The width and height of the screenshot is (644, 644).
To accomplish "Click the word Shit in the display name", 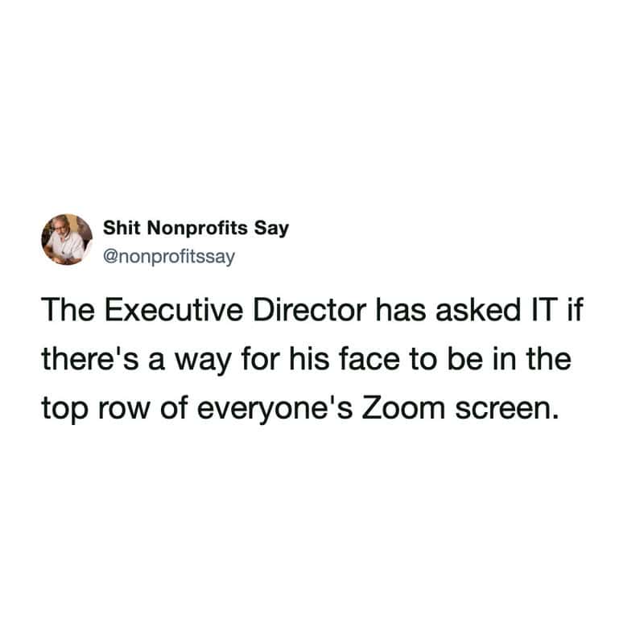I will click(122, 228).
